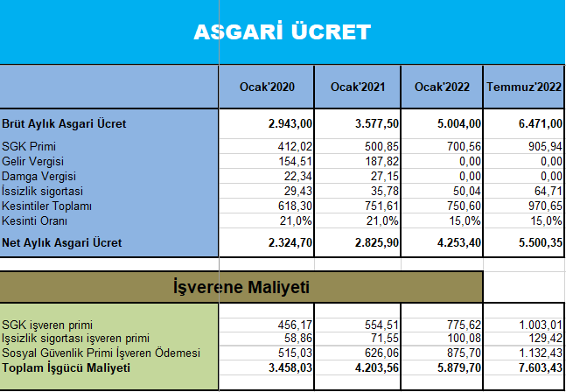The width and height of the screenshot is (566, 392).
Task: Select Sosyal Güvenlik Primi İşveren Ödemesi label
Action: [101, 353]
